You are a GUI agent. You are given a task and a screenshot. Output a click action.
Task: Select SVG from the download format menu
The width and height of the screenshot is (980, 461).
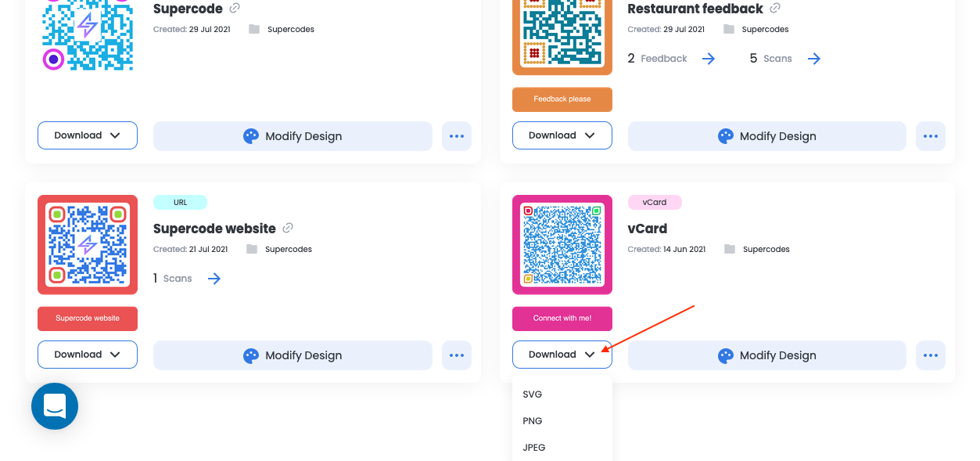(x=532, y=394)
